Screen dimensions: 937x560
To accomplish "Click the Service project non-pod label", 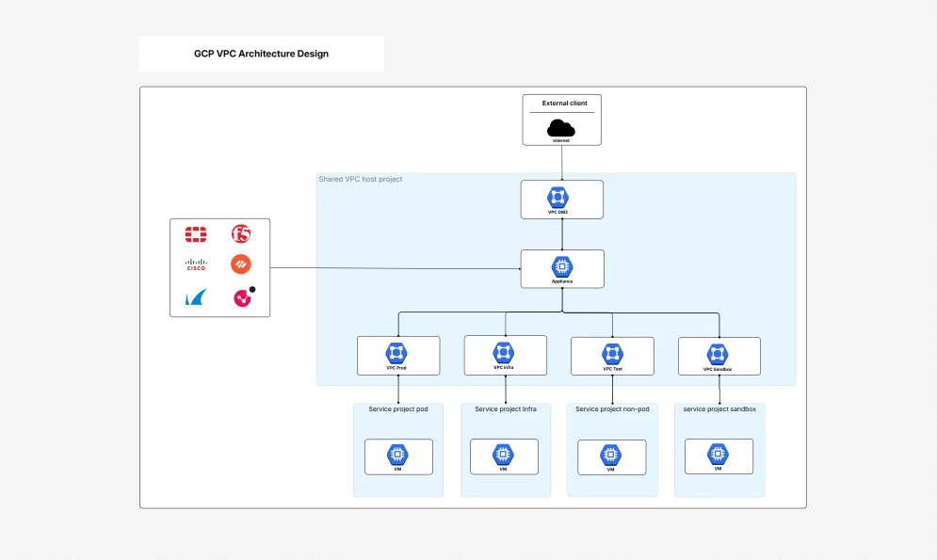I will pyautogui.click(x=612, y=409).
